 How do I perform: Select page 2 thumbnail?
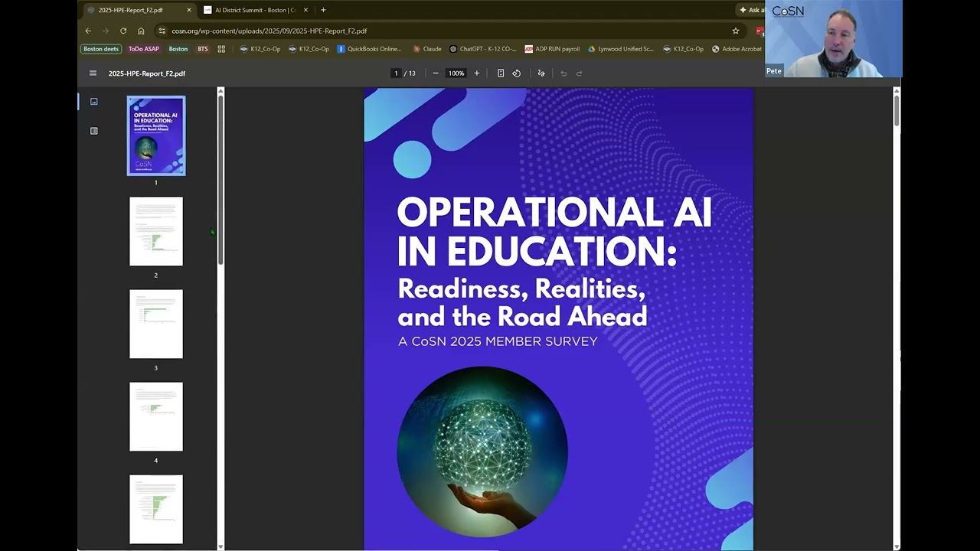tap(156, 231)
